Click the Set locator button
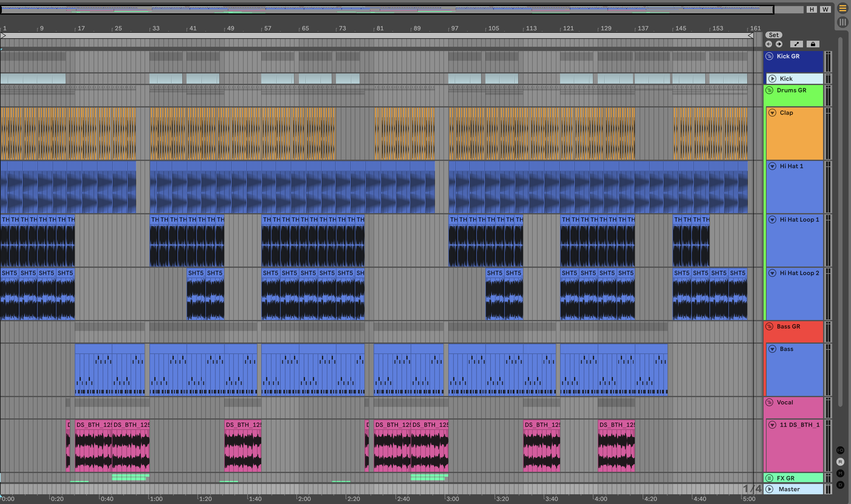 pyautogui.click(x=774, y=35)
